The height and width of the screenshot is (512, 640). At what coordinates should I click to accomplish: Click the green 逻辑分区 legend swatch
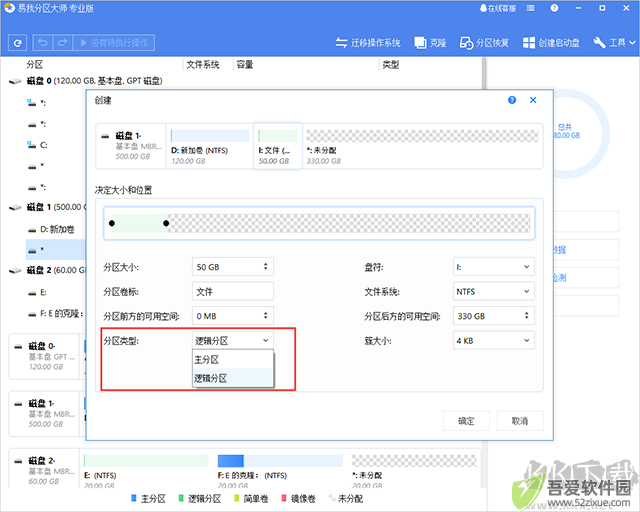(x=181, y=498)
